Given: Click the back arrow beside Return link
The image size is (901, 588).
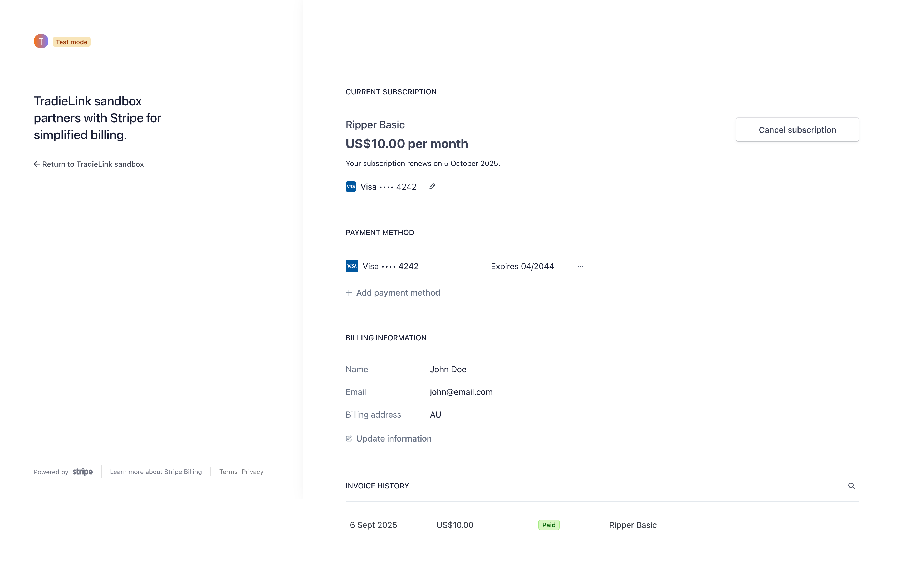Looking at the screenshot, I should [37, 164].
